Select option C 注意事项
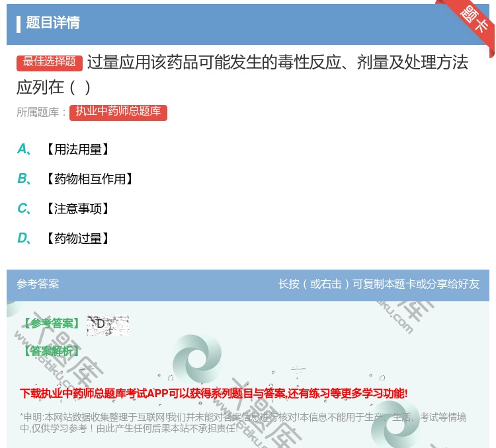Viewport: 496px width, 448px height. (63, 209)
